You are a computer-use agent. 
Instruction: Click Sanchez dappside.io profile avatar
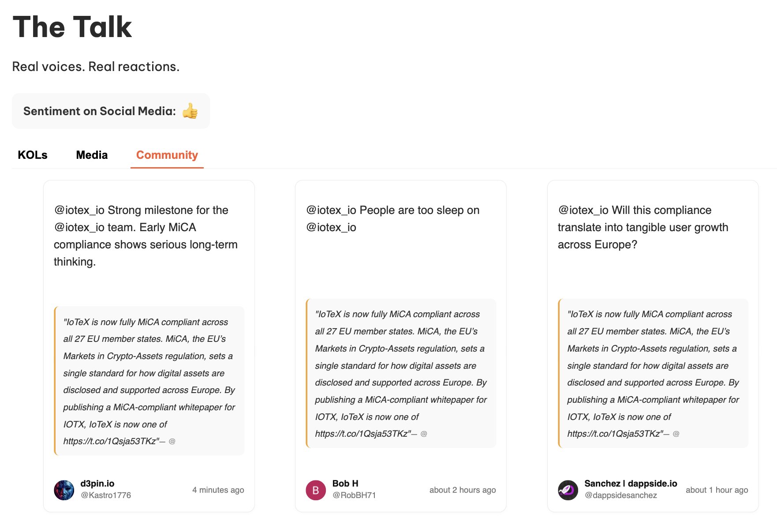(x=568, y=490)
